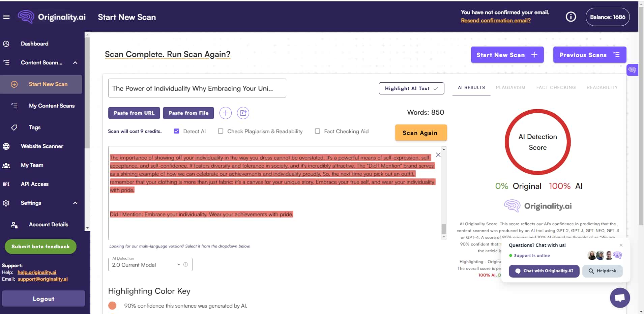The image size is (644, 314).
Task: Click the text area scrollbar thumb
Action: pos(444,229)
